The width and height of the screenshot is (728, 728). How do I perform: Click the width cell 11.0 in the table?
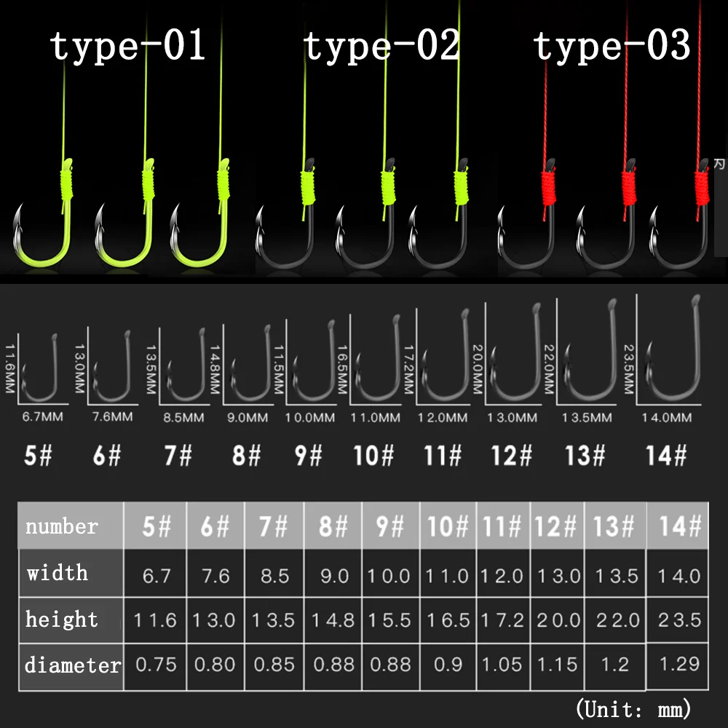click(448, 575)
